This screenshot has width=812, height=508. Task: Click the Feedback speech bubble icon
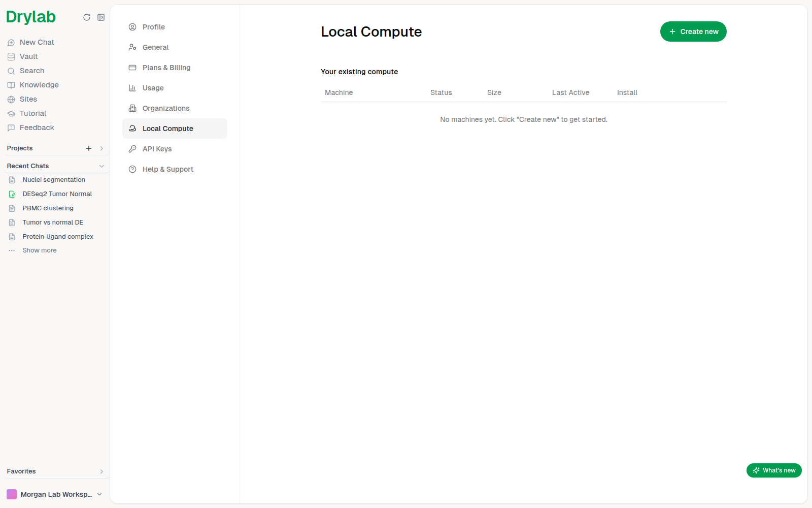11,128
